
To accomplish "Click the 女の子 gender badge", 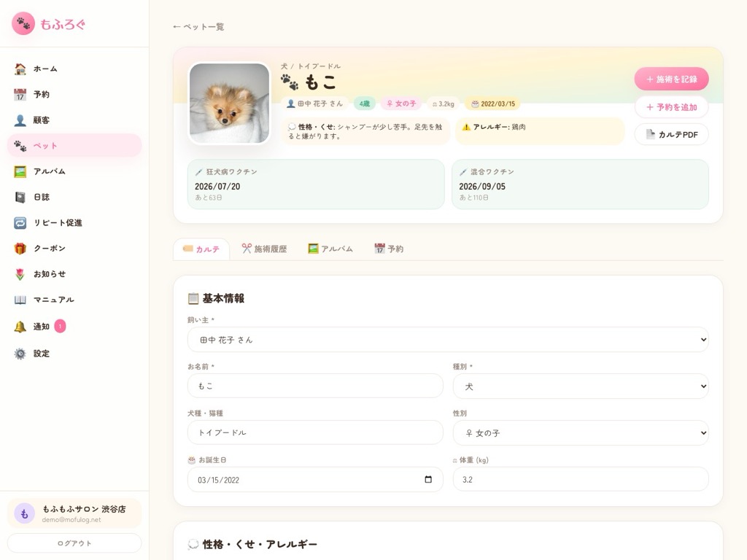I will (x=401, y=104).
